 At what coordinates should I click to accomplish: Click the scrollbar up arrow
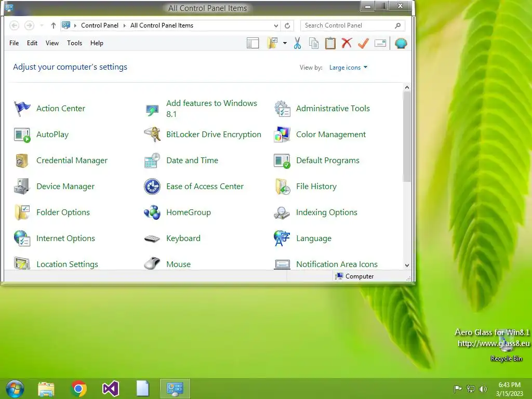(407, 87)
